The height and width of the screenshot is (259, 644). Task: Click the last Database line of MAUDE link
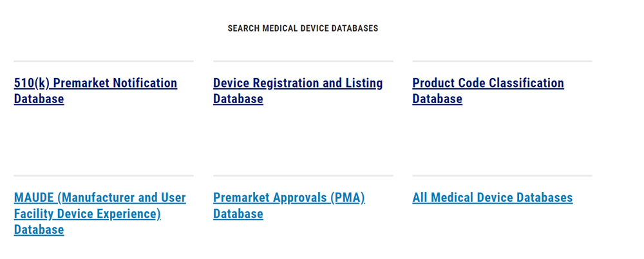39,230
